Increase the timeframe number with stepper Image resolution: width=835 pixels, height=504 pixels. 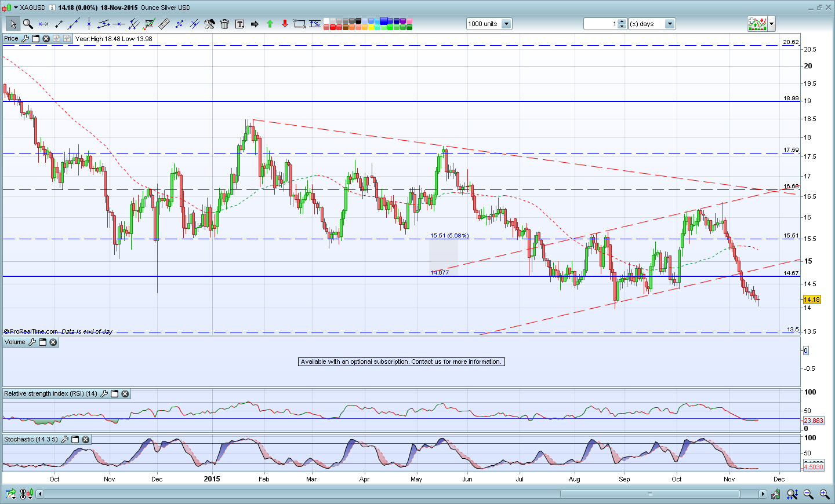click(x=622, y=21)
